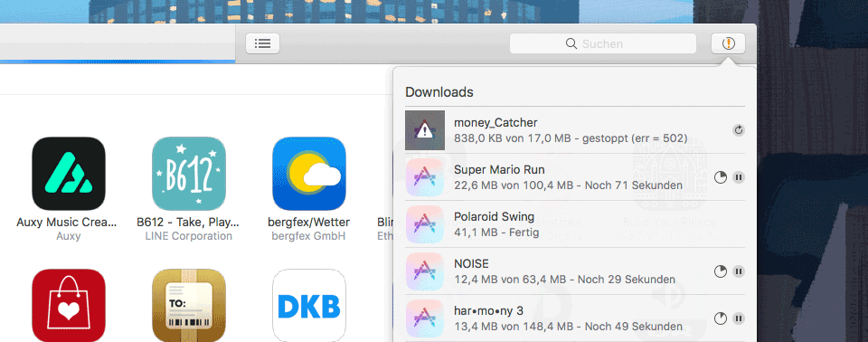Click the 'gestoppt (err = 502)' status text
Viewport: 868px width, 342px height.
pyautogui.click(x=635, y=138)
